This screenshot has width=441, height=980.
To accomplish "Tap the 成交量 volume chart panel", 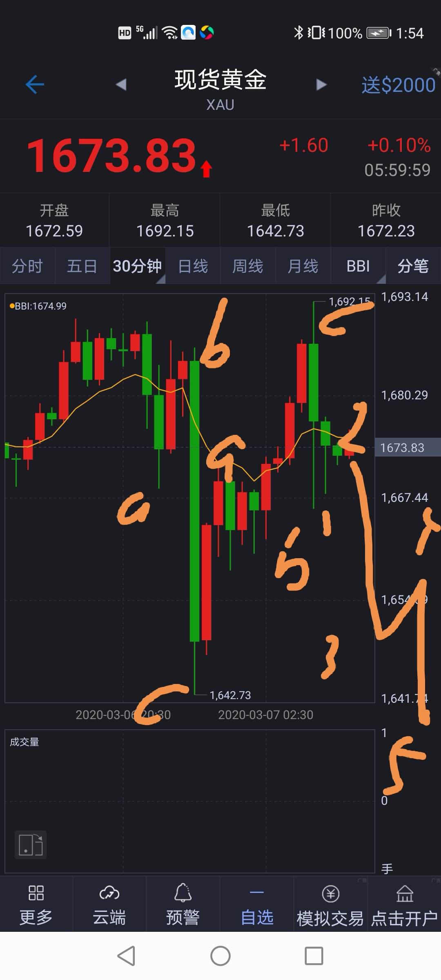I will click(x=190, y=801).
